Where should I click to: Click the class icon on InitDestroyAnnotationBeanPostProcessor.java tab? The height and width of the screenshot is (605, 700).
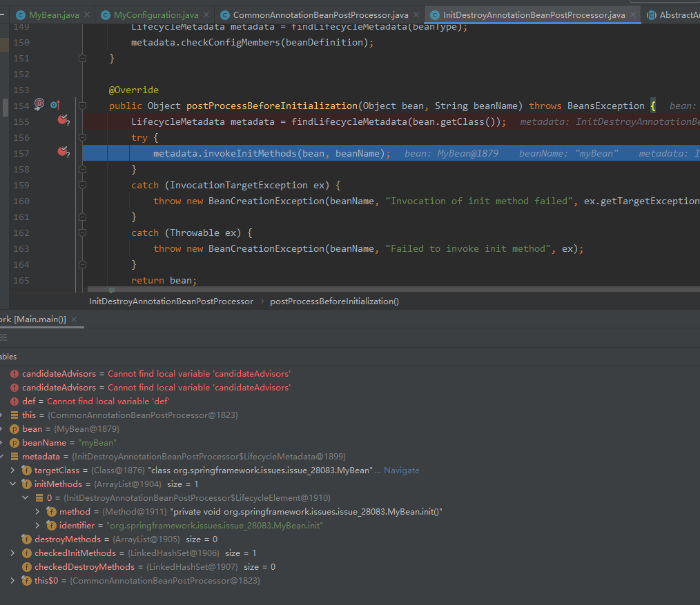click(434, 15)
